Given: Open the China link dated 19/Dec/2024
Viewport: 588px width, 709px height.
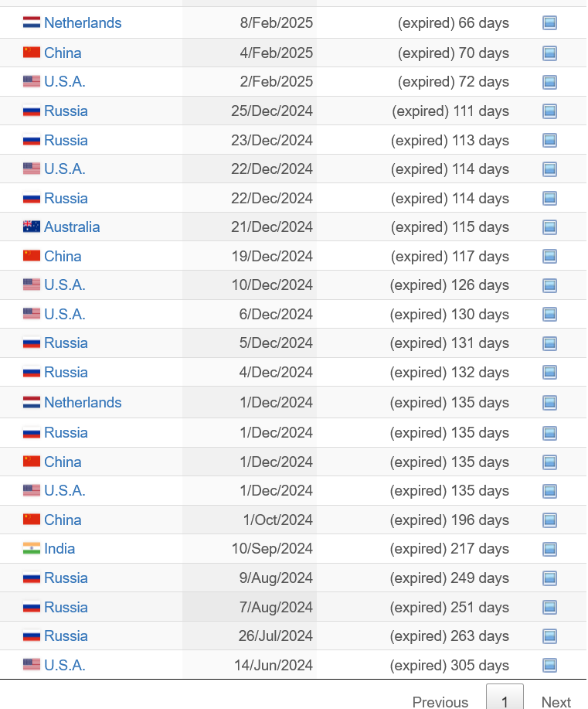Looking at the screenshot, I should tap(63, 256).
